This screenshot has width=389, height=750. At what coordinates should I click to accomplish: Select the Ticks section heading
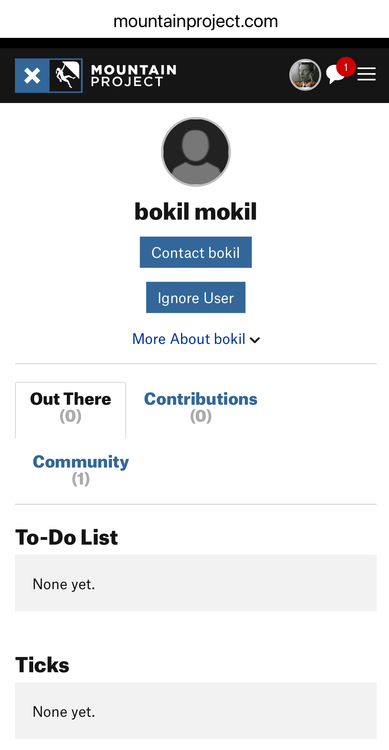42,665
